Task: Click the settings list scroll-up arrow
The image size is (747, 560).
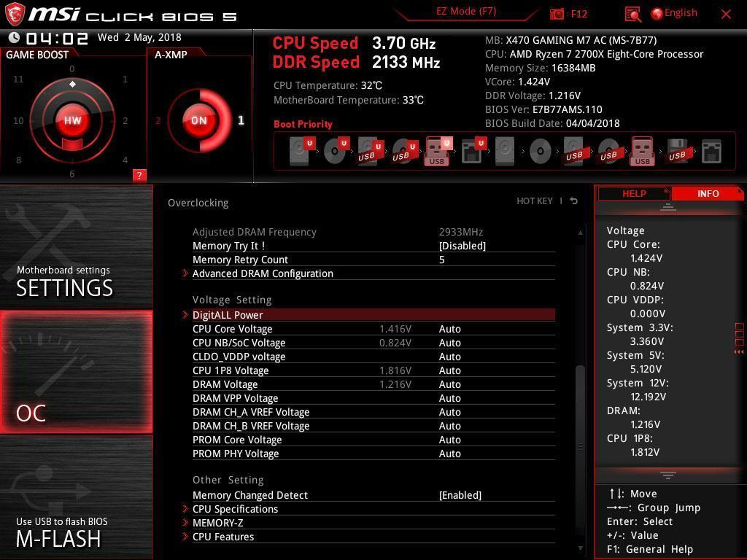Action: [x=580, y=233]
